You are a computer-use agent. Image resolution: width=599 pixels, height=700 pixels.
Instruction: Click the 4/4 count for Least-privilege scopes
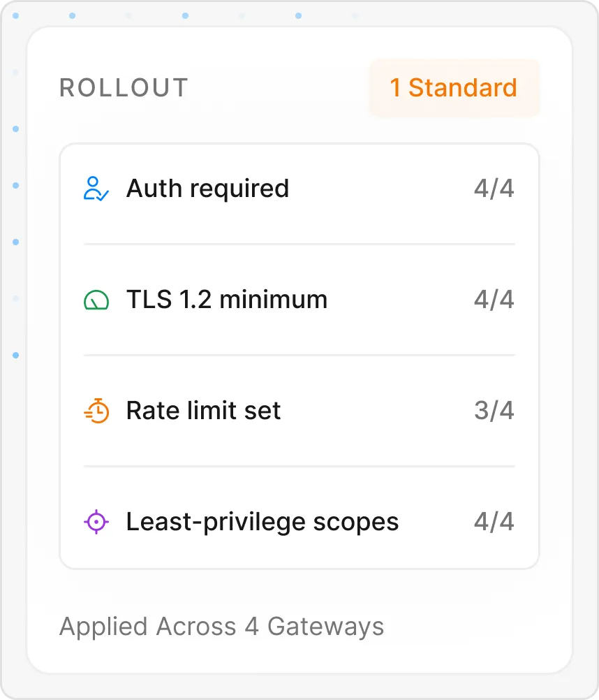pos(494,521)
